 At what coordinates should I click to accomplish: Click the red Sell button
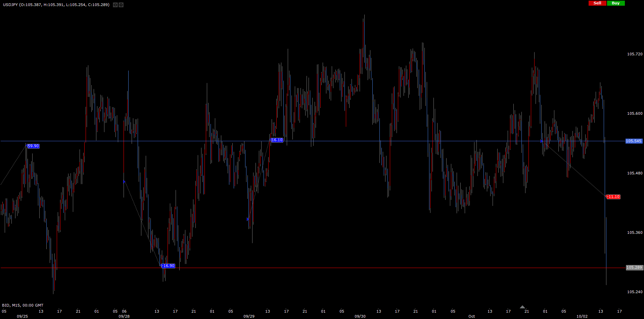click(x=597, y=3)
